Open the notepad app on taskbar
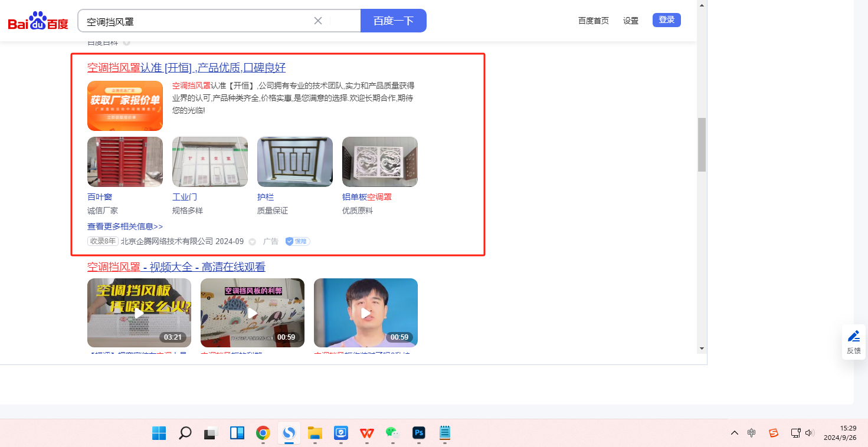The height and width of the screenshot is (447, 868). (x=445, y=433)
